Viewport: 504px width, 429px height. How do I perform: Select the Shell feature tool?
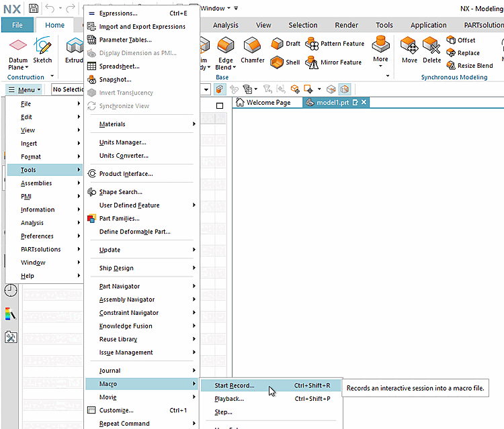pyautogui.click(x=285, y=62)
